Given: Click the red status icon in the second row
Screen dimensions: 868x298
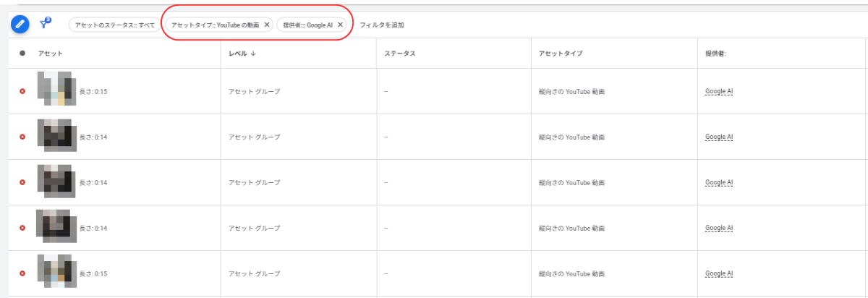Looking at the screenshot, I should pyautogui.click(x=22, y=137).
